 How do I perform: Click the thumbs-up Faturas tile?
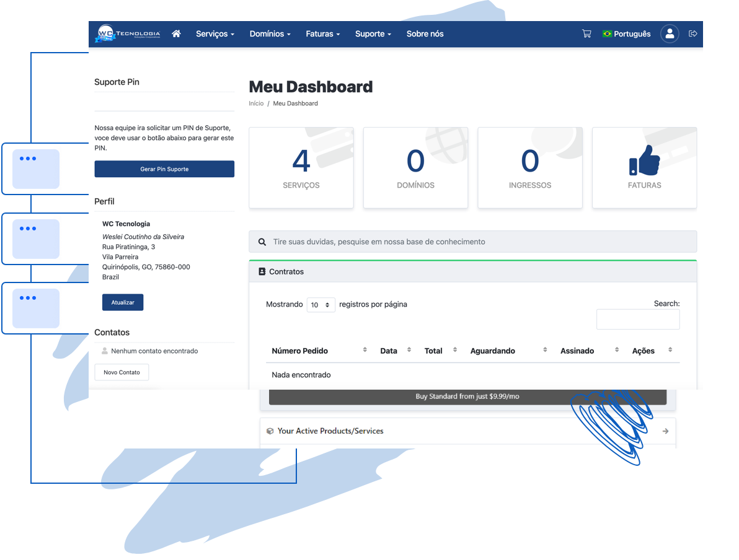point(644,168)
